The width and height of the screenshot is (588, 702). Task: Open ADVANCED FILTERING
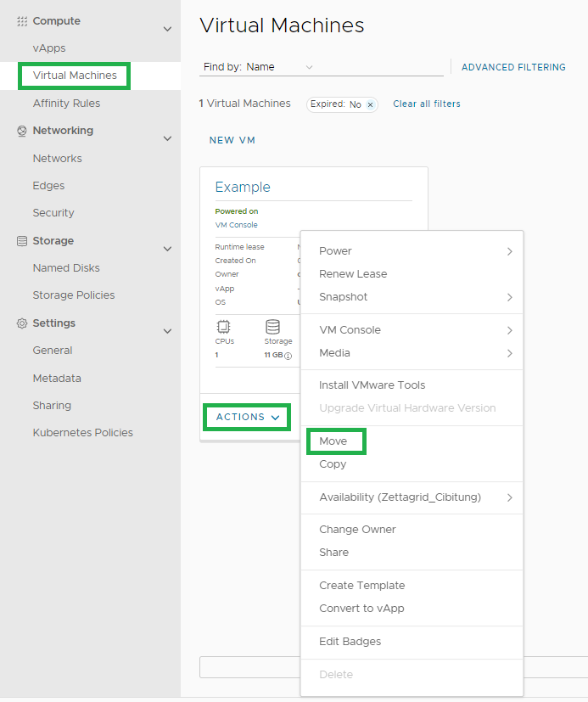513,68
